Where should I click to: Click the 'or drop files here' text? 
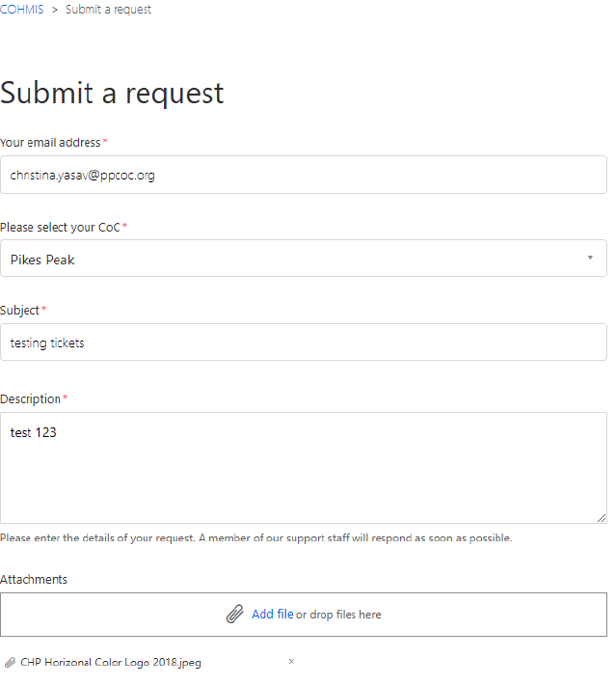[x=338, y=615]
